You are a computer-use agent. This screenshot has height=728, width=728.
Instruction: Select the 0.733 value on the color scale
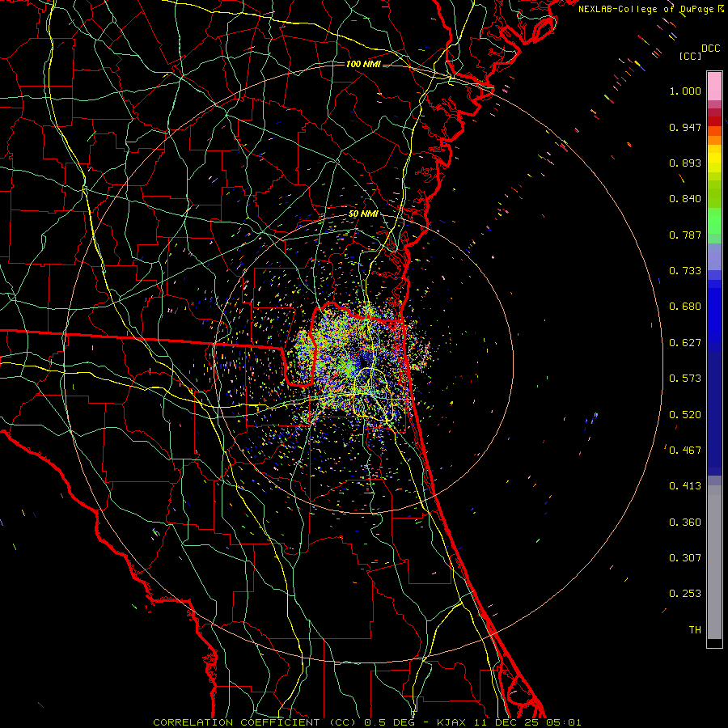click(685, 271)
